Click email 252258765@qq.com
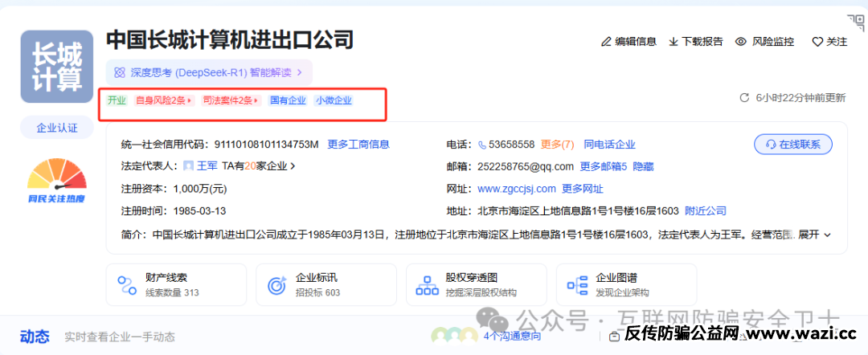Image resolution: width=868 pixels, height=355 pixels. point(526,166)
